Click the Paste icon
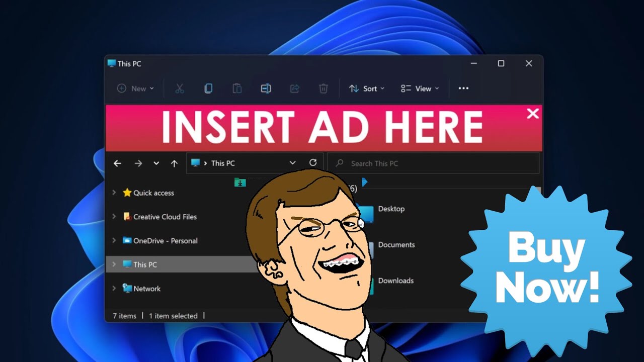The image size is (644, 362). [x=237, y=88]
